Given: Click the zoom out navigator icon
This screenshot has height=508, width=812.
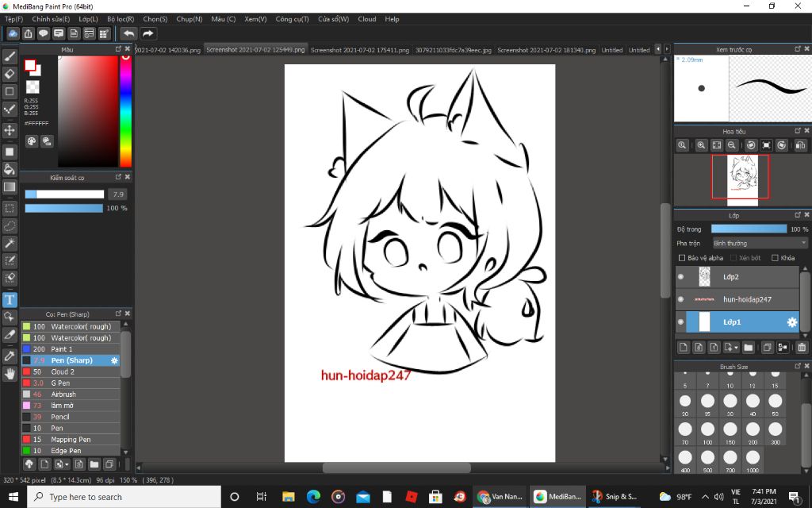Looking at the screenshot, I should tap(731, 146).
